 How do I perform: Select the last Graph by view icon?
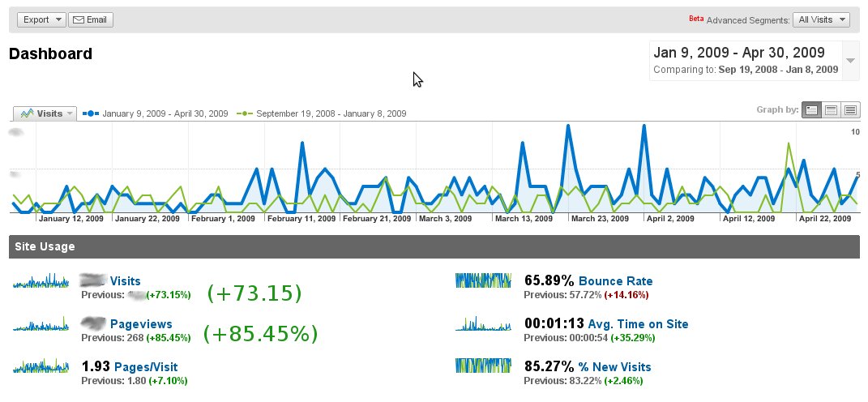[851, 110]
